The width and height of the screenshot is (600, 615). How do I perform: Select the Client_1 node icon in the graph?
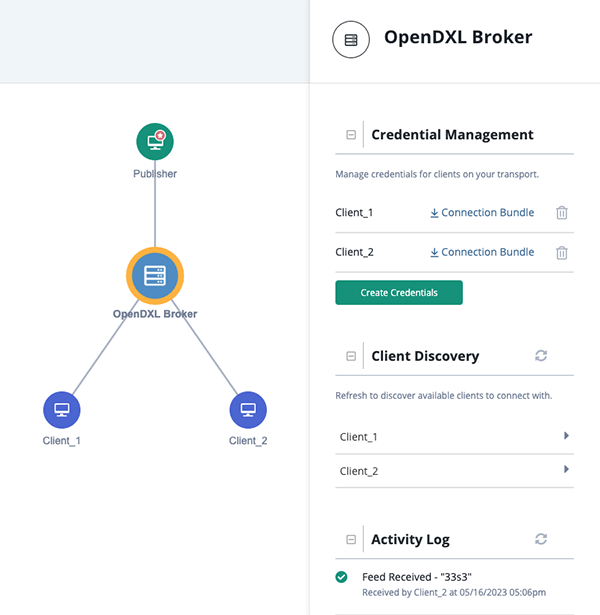(x=62, y=410)
